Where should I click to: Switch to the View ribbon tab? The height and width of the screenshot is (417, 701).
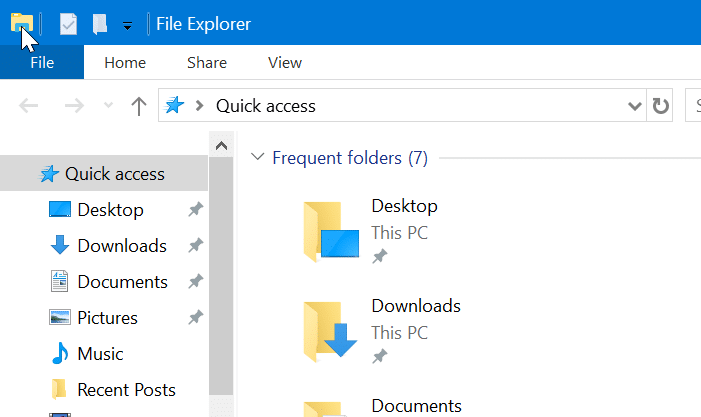pyautogui.click(x=285, y=63)
